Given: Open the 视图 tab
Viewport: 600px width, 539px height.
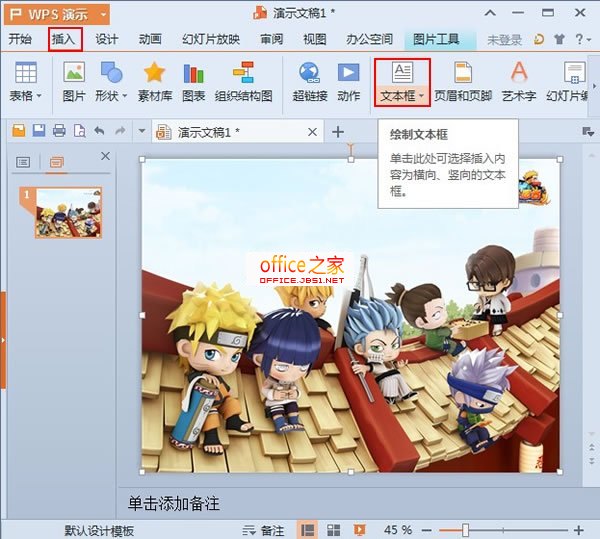Looking at the screenshot, I should pyautogui.click(x=315, y=39).
